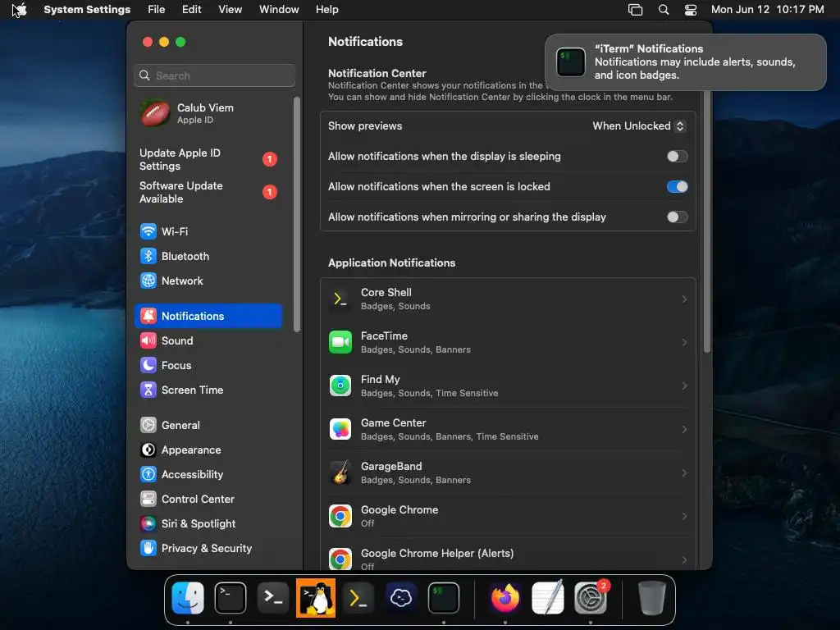This screenshot has width=840, height=630.
Task: Open Finder from the Dock
Action: pos(188,598)
